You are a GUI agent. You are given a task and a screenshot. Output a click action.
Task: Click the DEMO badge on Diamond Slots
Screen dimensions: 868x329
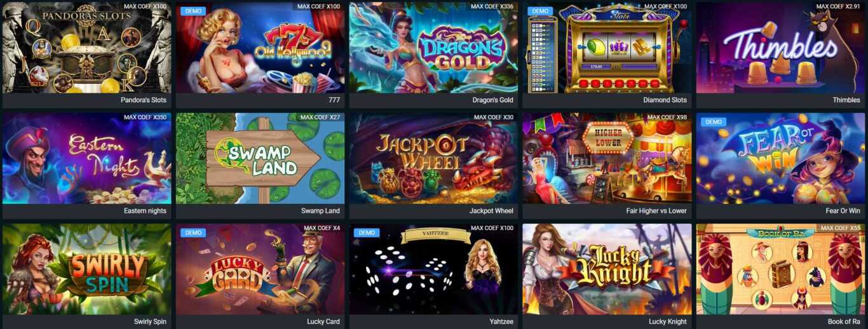click(539, 11)
